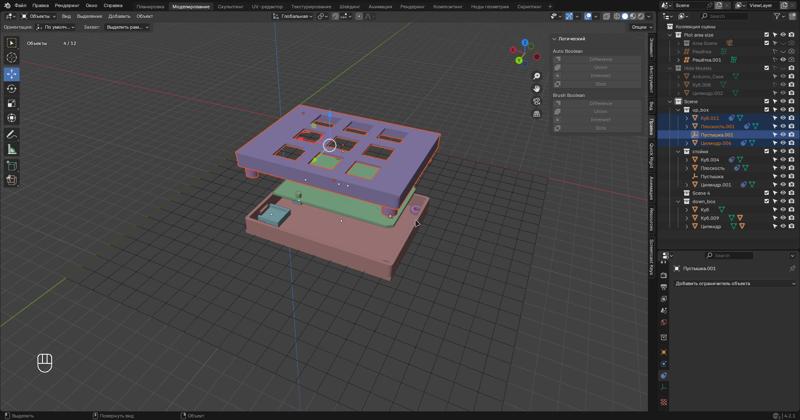Click the Blender logo icon
This screenshot has height=420, width=800.
click(7, 6)
